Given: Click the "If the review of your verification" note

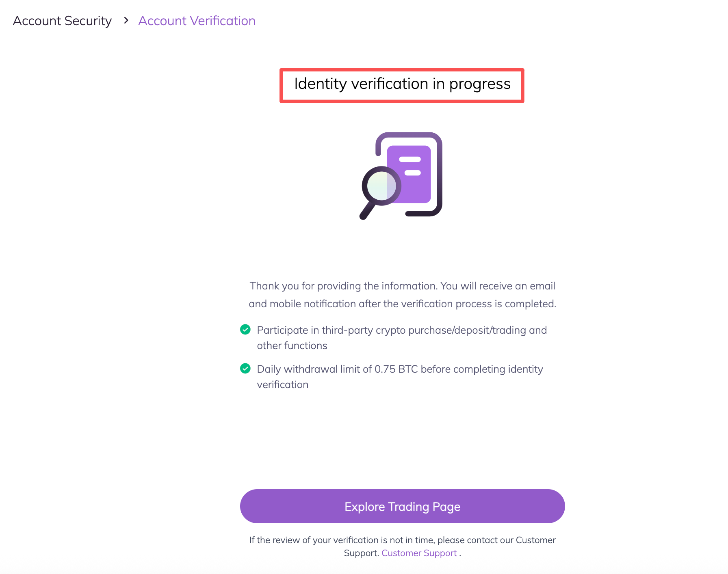Looking at the screenshot, I should (x=402, y=540).
